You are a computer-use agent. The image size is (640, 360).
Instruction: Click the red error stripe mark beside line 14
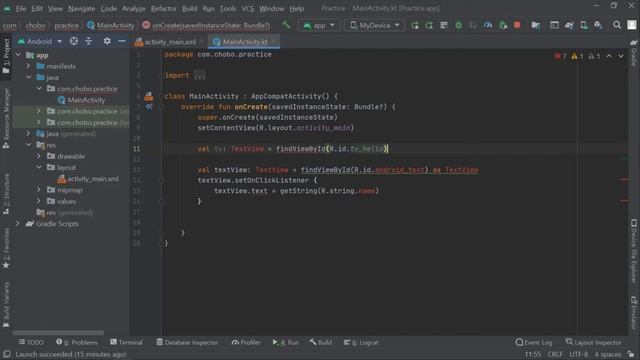(x=624, y=179)
